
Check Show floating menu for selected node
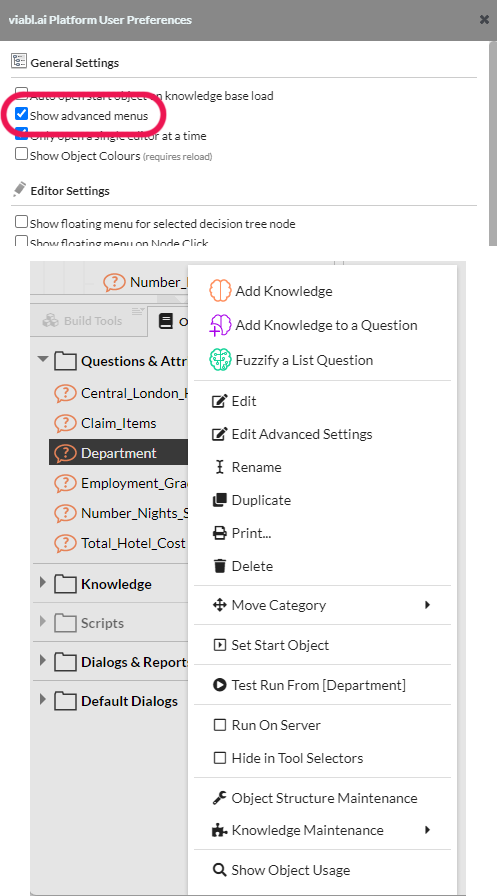[21, 222]
